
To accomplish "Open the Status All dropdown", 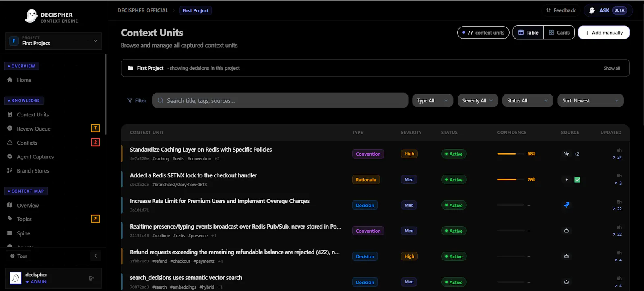I will [528, 100].
